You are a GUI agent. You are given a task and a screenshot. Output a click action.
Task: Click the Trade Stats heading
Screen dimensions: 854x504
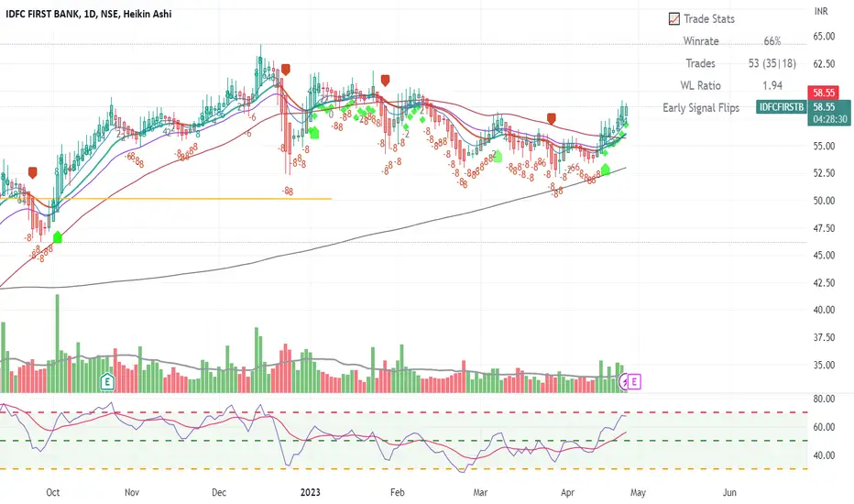pos(709,19)
